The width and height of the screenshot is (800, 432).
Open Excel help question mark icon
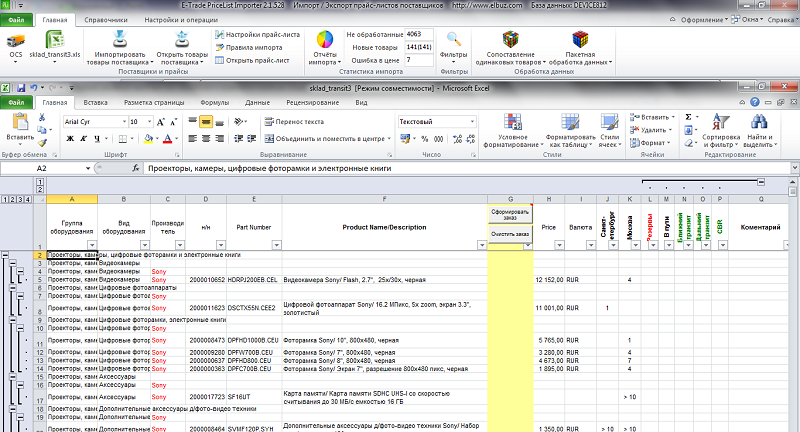click(755, 102)
